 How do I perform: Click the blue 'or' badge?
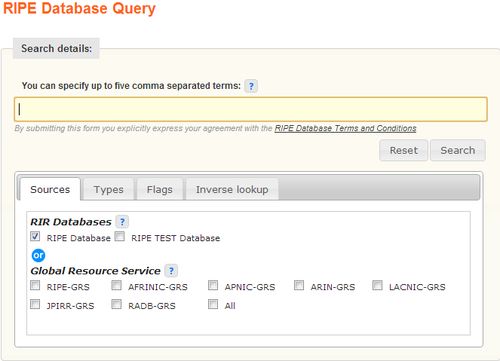tap(38, 255)
